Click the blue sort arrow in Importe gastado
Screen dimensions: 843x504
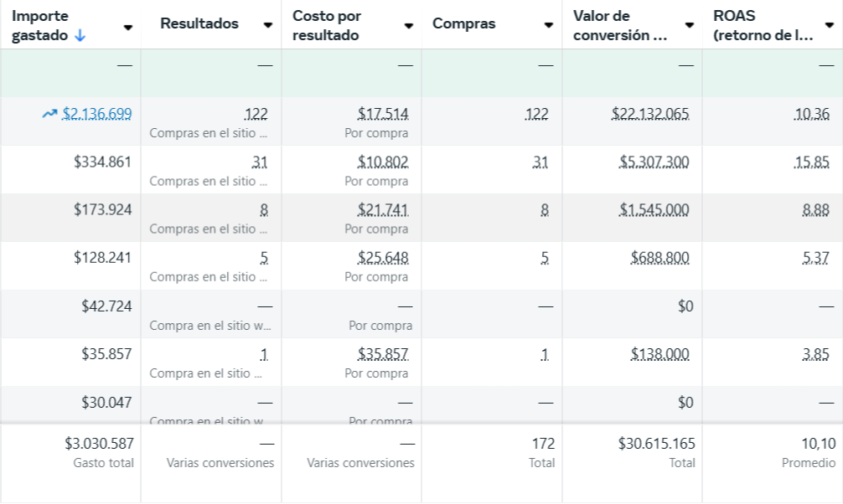(x=80, y=35)
